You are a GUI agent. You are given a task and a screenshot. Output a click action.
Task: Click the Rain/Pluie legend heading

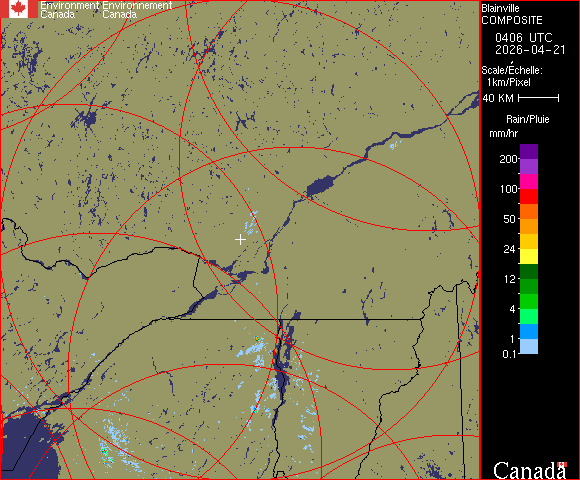(527, 119)
